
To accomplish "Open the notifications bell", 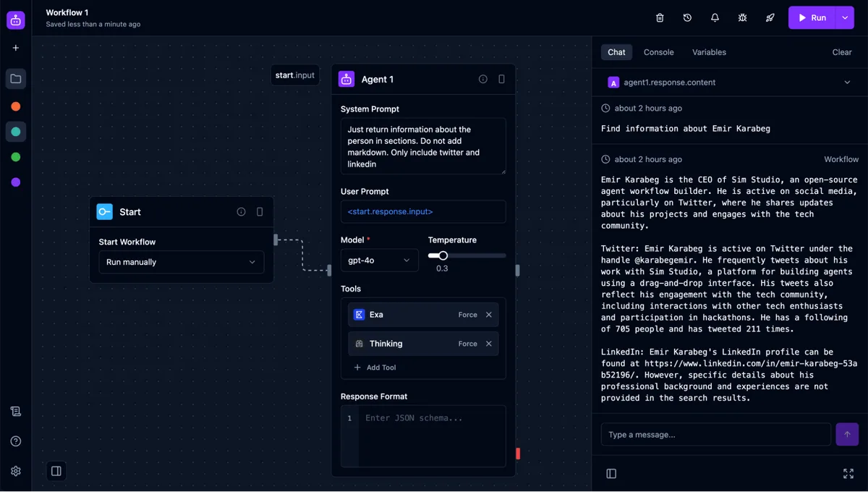I will (x=715, y=17).
